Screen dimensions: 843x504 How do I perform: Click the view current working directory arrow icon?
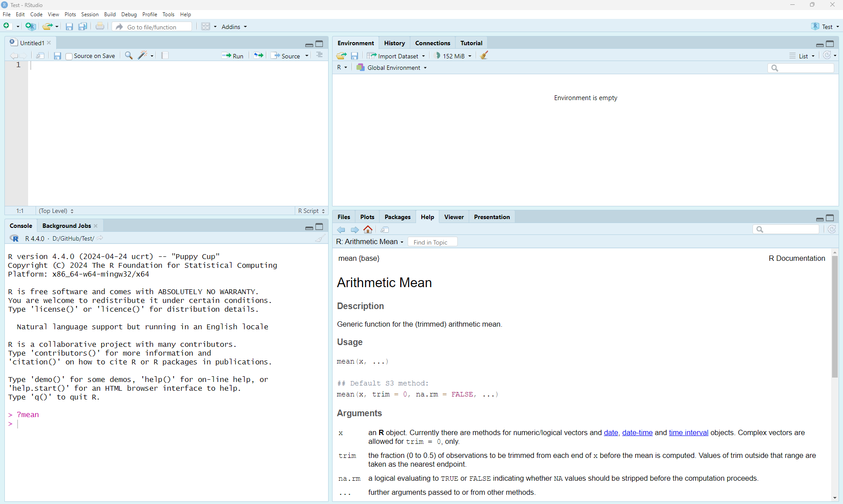100,238
